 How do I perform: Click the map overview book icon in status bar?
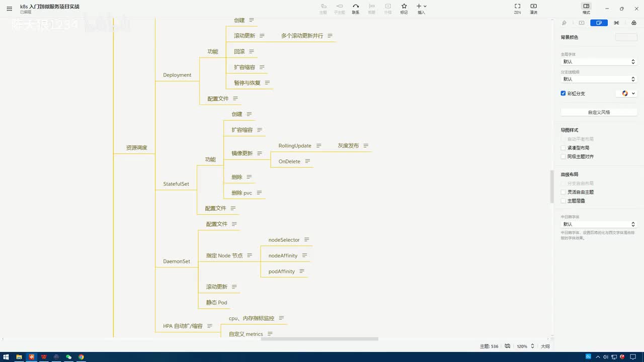[x=508, y=346]
